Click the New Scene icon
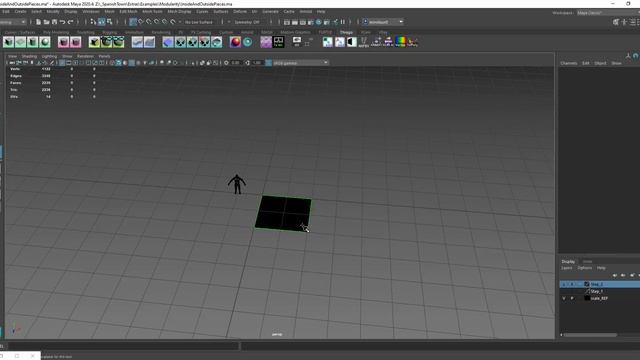This screenshot has height=360, width=640. 38,22
